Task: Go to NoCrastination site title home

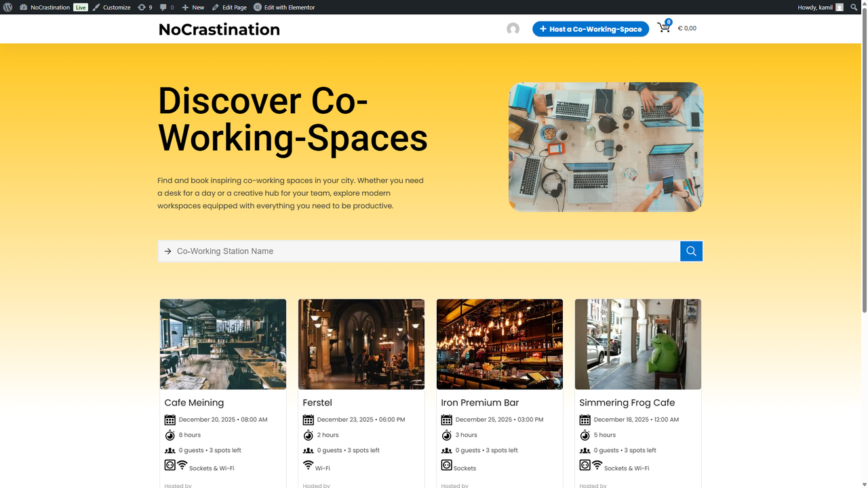Action: [x=219, y=29]
